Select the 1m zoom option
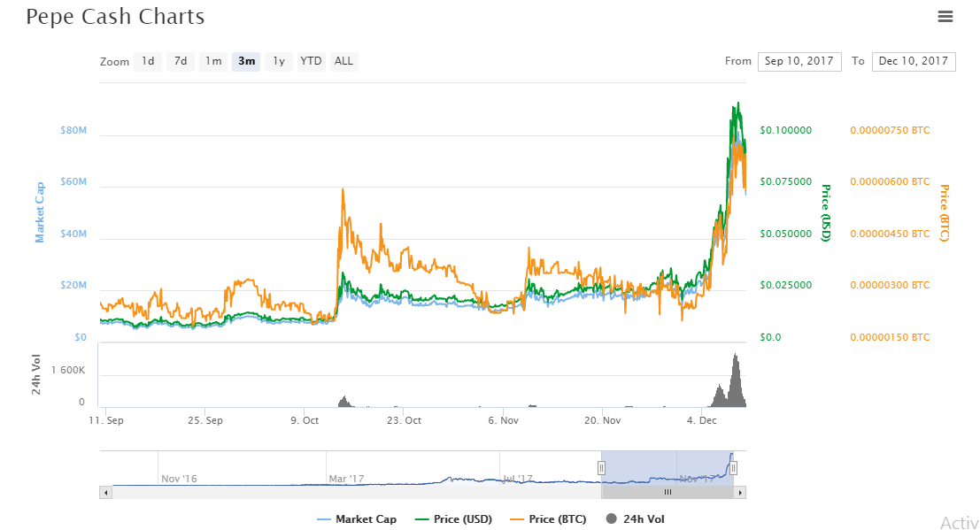The image size is (980, 530). click(x=213, y=61)
